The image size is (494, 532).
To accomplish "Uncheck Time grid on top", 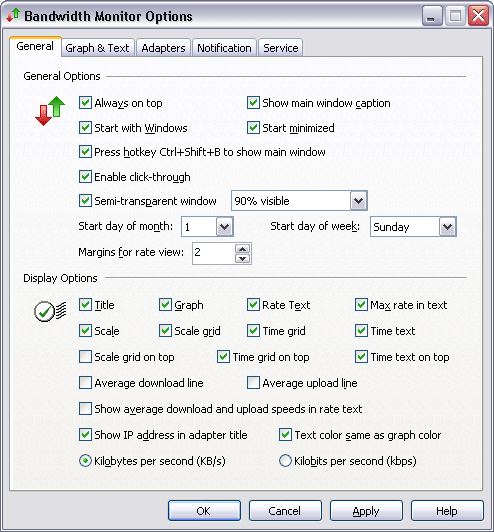I will pos(223,357).
